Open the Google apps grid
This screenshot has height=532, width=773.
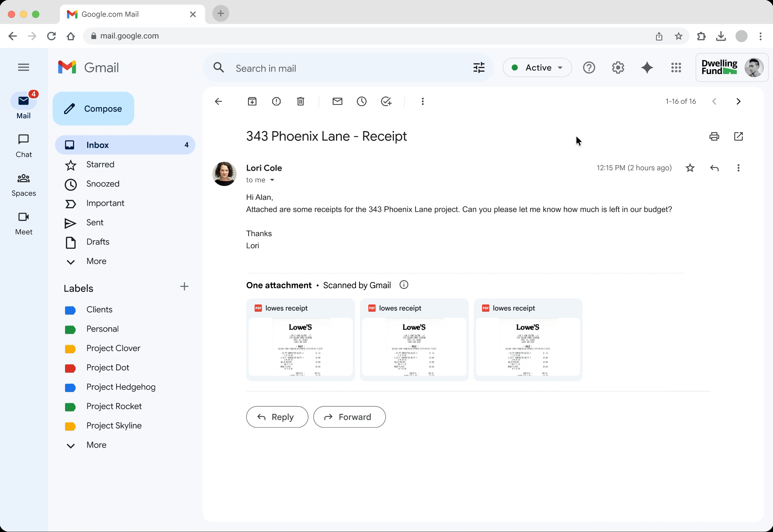point(676,68)
